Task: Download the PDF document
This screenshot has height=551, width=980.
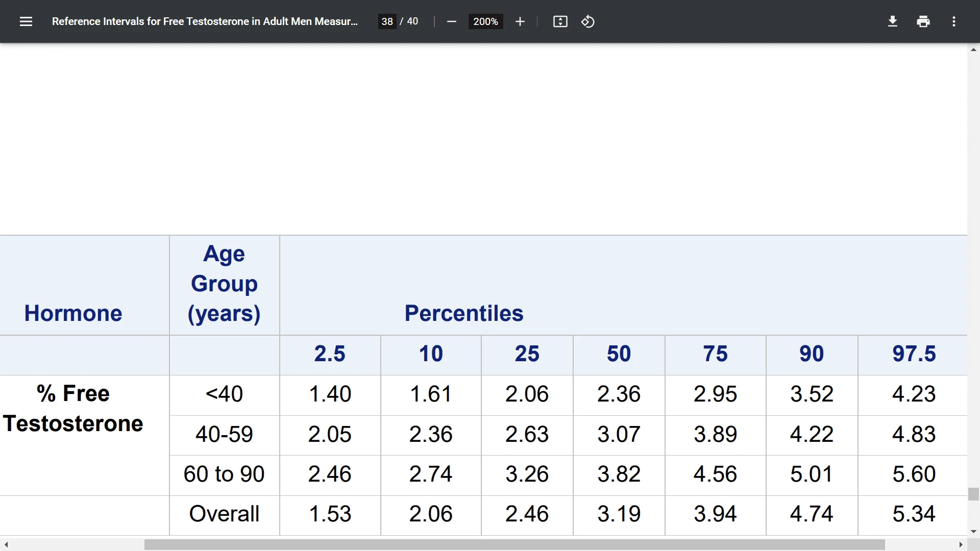Action: [x=892, y=21]
